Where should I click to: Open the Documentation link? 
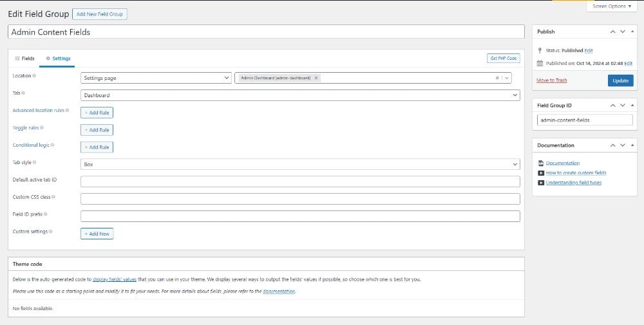(563, 163)
